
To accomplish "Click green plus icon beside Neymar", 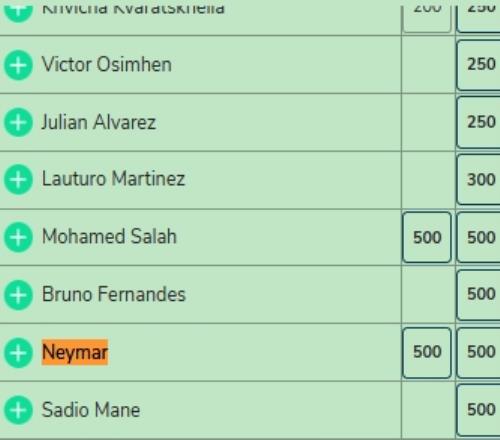I will tap(18, 353).
